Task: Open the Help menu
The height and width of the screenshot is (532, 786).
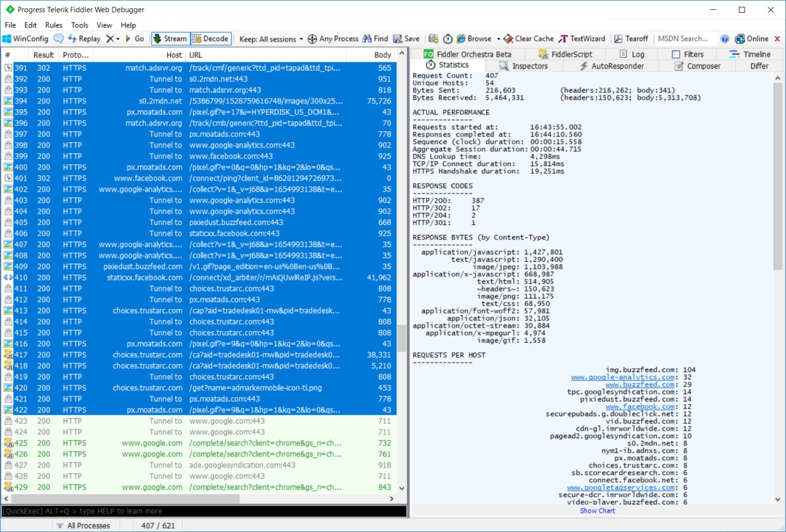Action: point(128,25)
